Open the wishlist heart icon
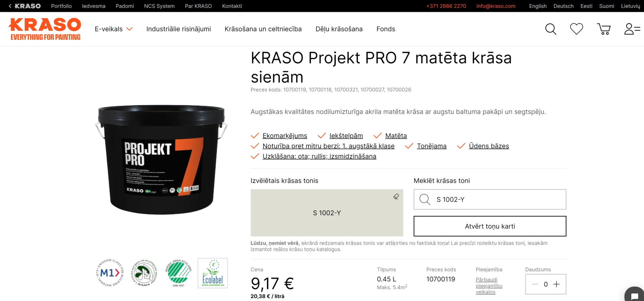 coord(577,29)
